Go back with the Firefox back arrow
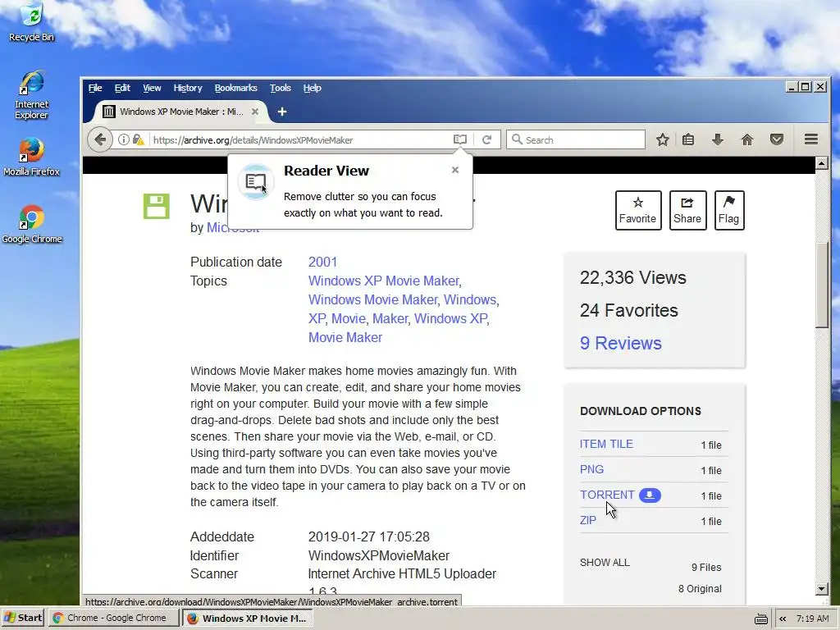The image size is (840, 630). pos(99,139)
